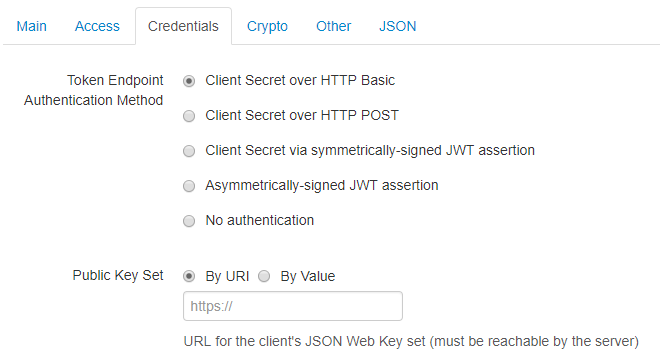The height and width of the screenshot is (360, 660).
Task: Choose Public Key Set By Value radio
Action: click(264, 276)
